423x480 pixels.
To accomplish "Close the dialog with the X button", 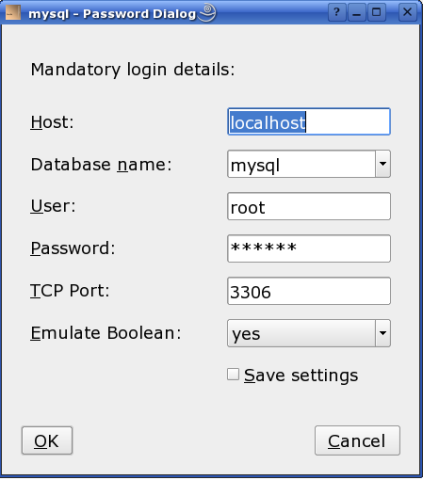I will pyautogui.click(x=407, y=13).
